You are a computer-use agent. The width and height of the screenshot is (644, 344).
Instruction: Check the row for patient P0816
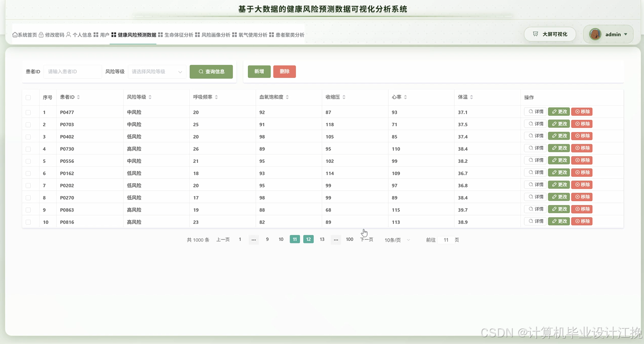28,222
